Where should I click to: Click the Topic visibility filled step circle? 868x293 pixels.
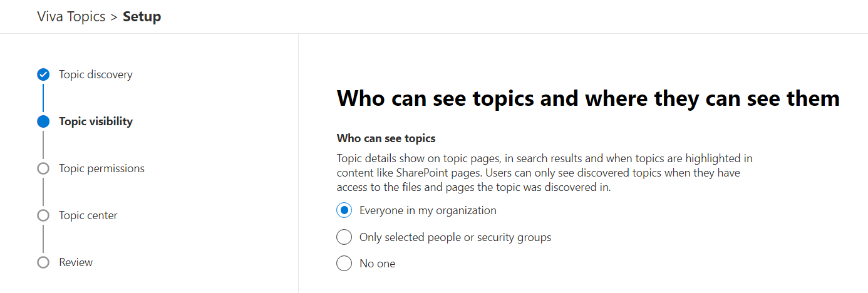point(43,122)
